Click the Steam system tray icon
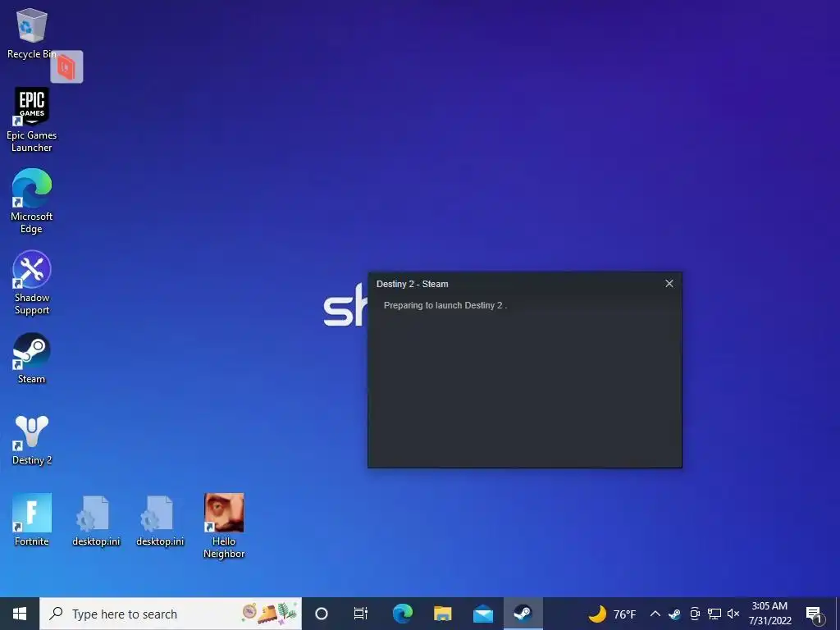 coord(674,614)
